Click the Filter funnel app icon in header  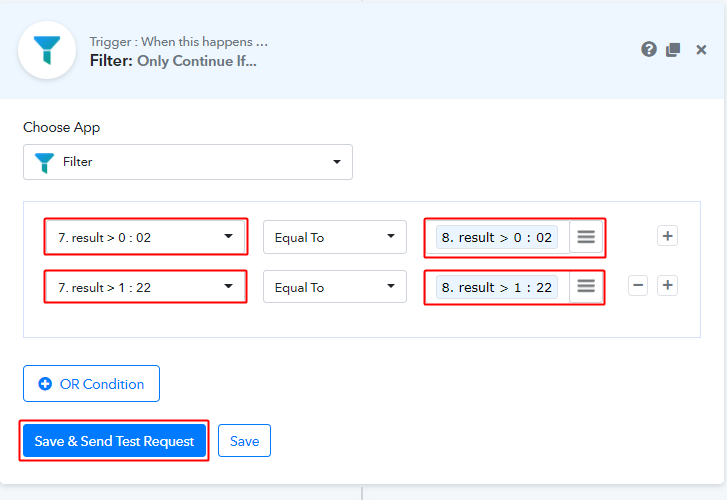(x=47, y=50)
